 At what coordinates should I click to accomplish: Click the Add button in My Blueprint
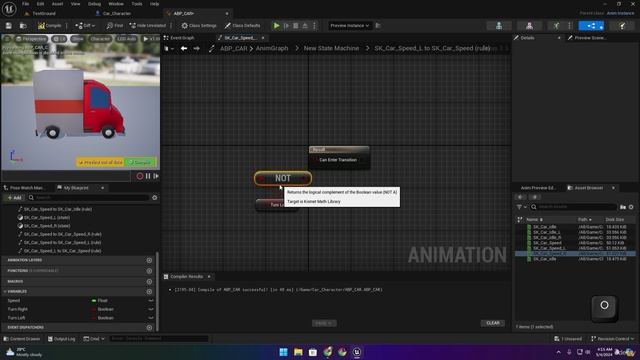(14, 198)
